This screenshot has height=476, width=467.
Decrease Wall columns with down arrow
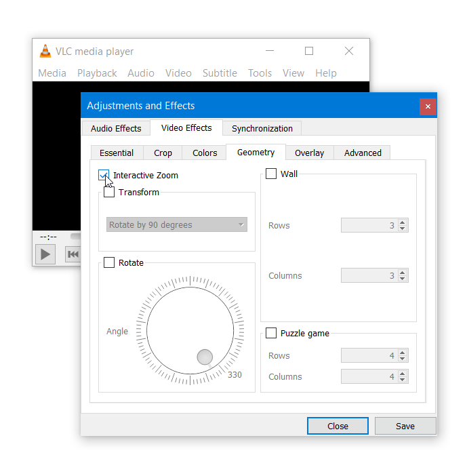point(403,279)
